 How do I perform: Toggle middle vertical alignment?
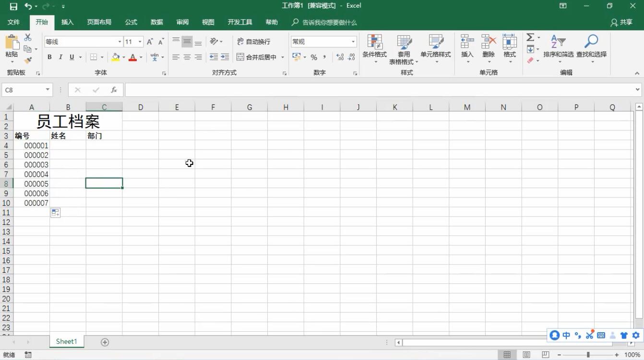pyautogui.click(x=187, y=42)
